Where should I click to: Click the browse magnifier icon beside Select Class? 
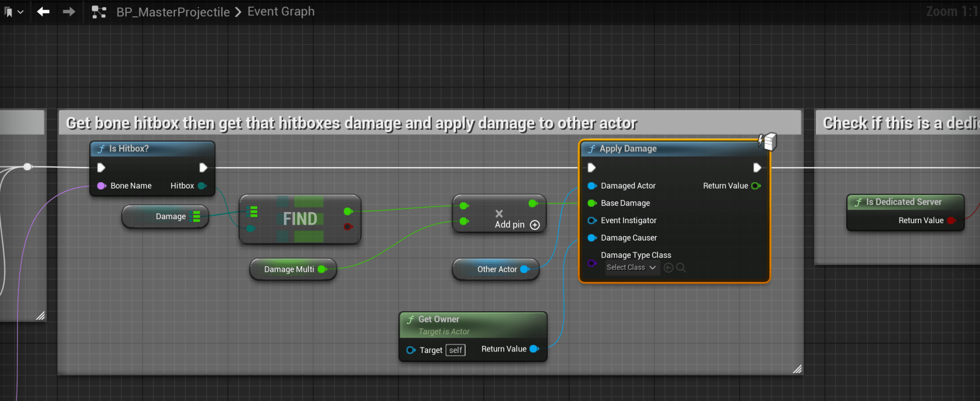click(x=681, y=268)
